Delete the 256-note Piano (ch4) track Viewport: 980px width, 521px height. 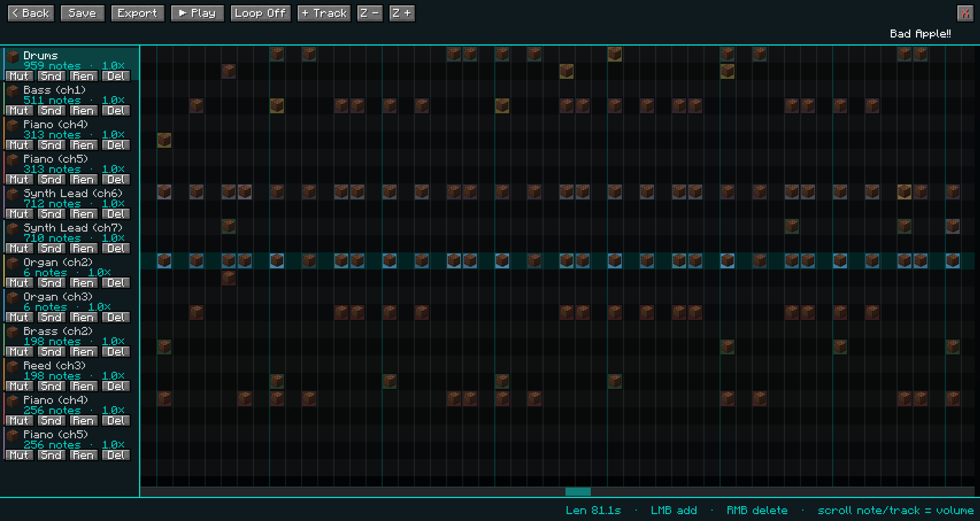point(116,421)
